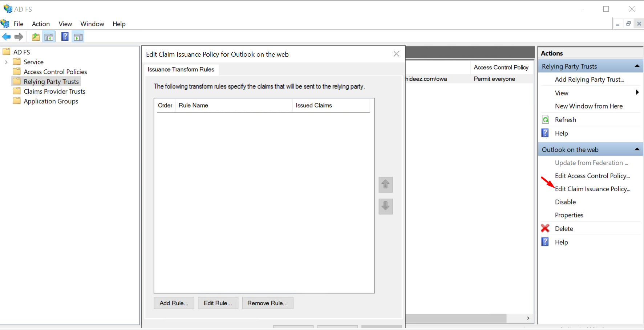Viewport: 644px width, 330px height.
Task: Click the green Refresh action icon
Action: pyautogui.click(x=546, y=120)
